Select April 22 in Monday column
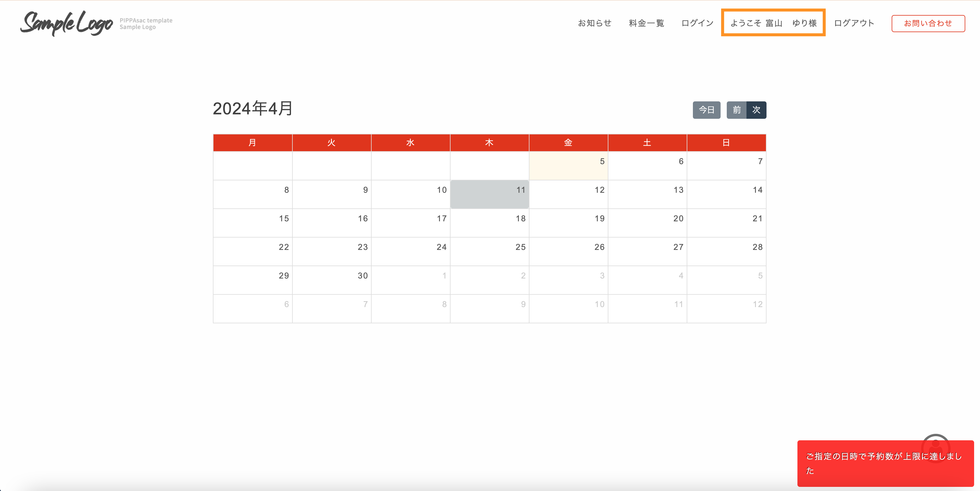 (253, 251)
